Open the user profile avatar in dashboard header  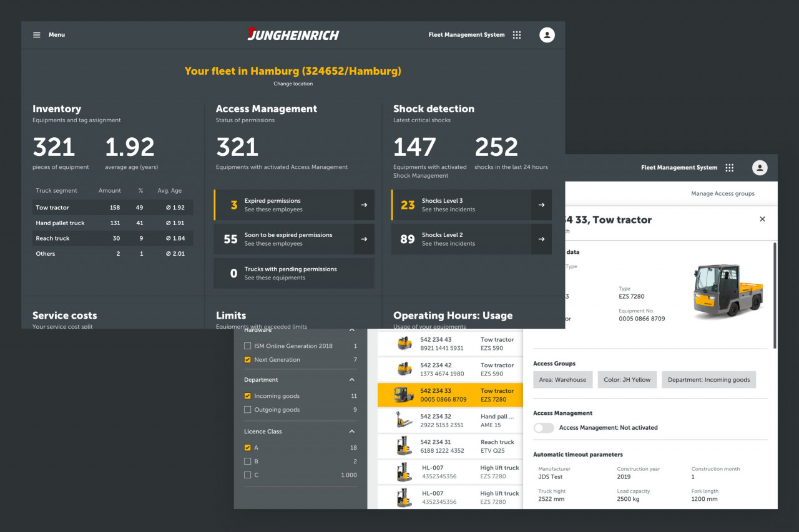click(x=547, y=35)
